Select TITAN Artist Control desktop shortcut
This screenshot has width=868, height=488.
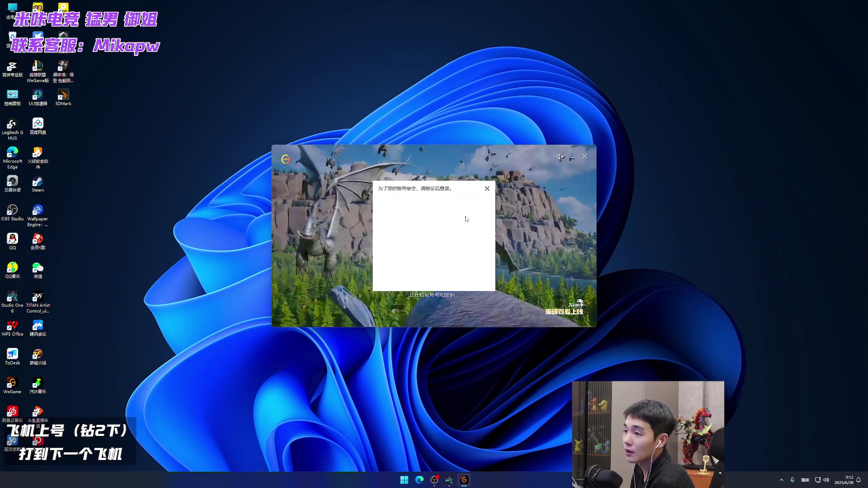38,302
